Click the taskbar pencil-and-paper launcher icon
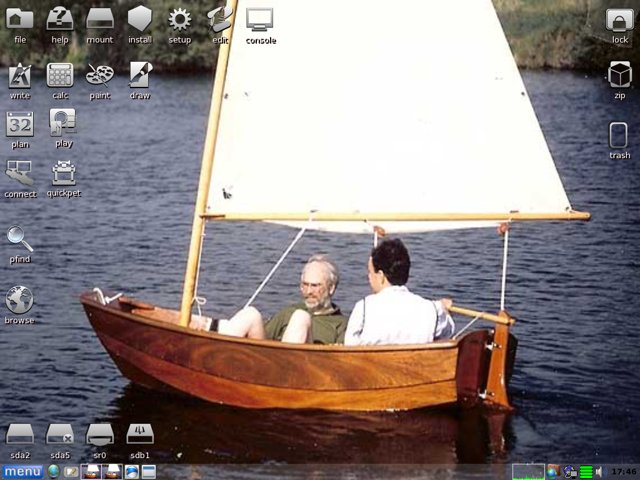The width and height of the screenshot is (640, 480). (x=71, y=472)
